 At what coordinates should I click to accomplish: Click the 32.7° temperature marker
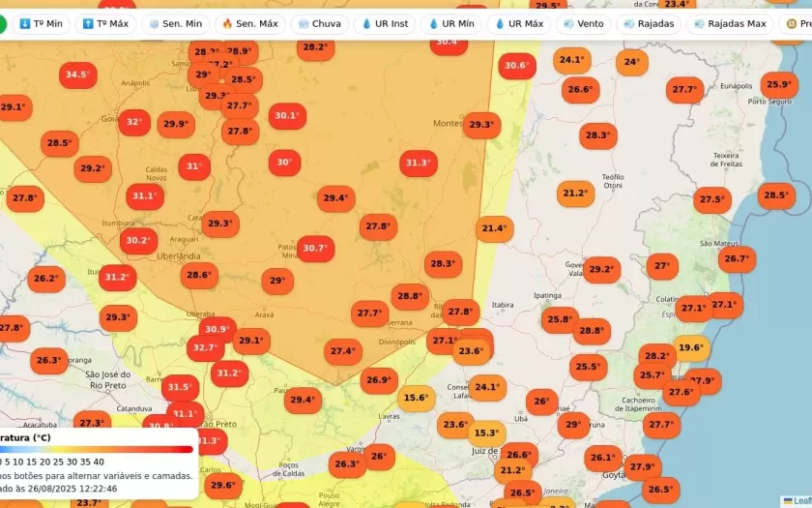click(205, 347)
